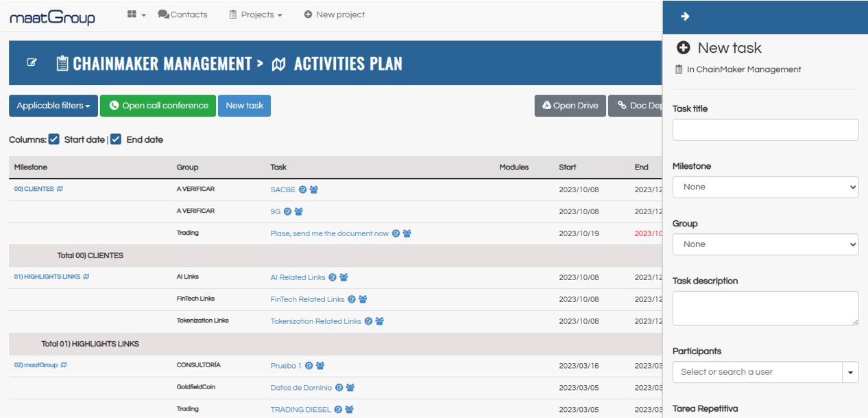This screenshot has width=868, height=418.
Task: Open the Milestone select box
Action: 765,187
